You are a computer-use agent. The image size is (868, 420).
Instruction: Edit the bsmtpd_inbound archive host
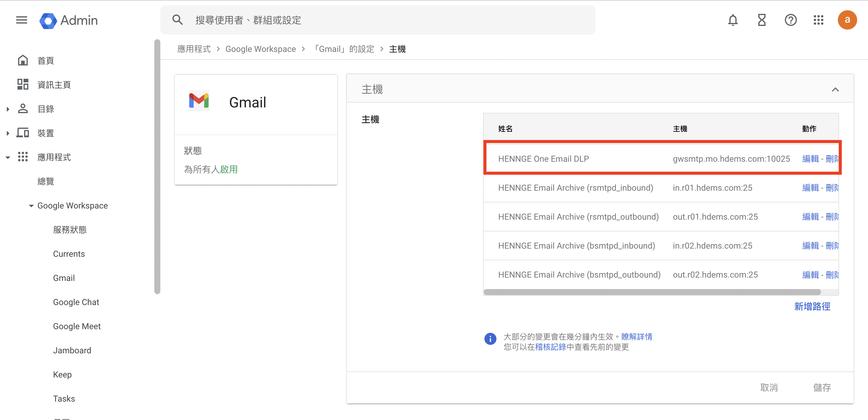[810, 246]
